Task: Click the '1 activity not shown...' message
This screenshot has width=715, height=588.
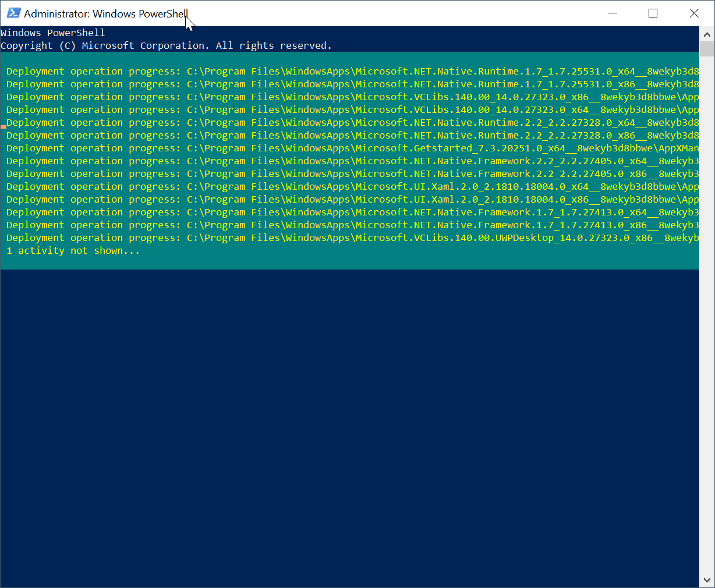Action: coord(73,251)
